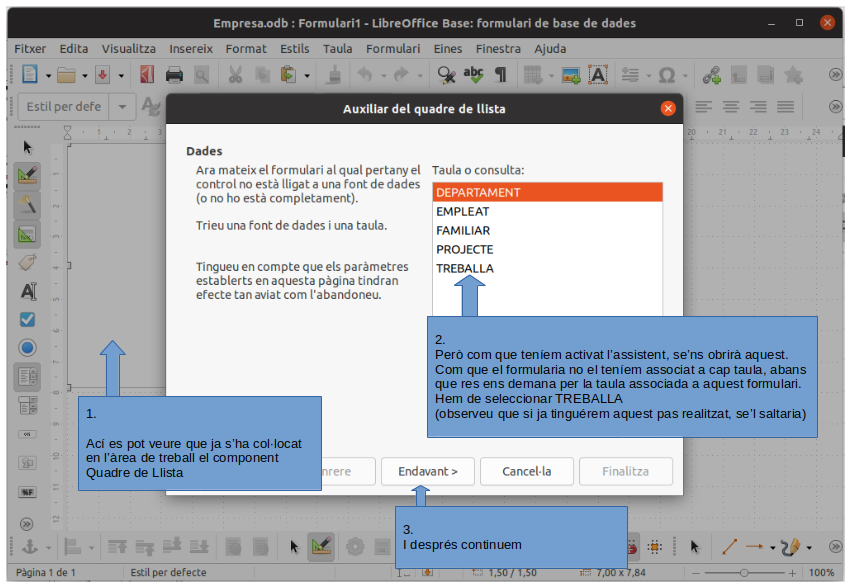
Task: Click the Align Left icon
Action: (703, 106)
